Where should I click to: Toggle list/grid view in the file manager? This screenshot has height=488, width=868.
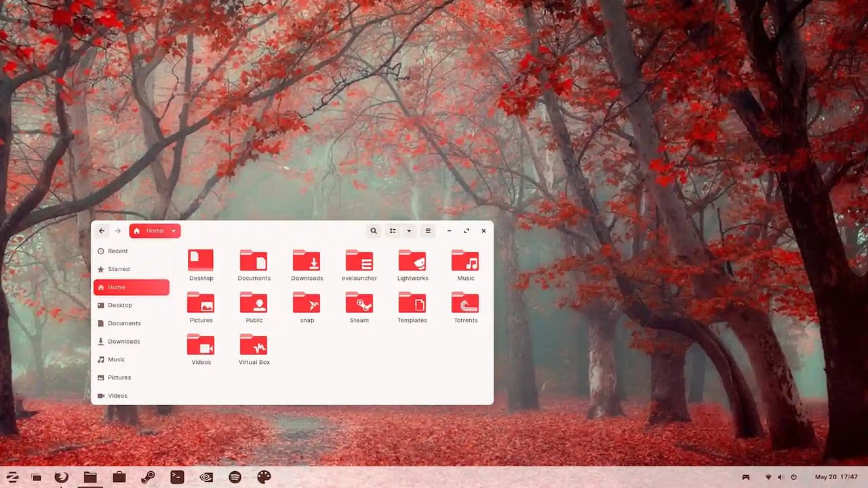tap(393, 231)
